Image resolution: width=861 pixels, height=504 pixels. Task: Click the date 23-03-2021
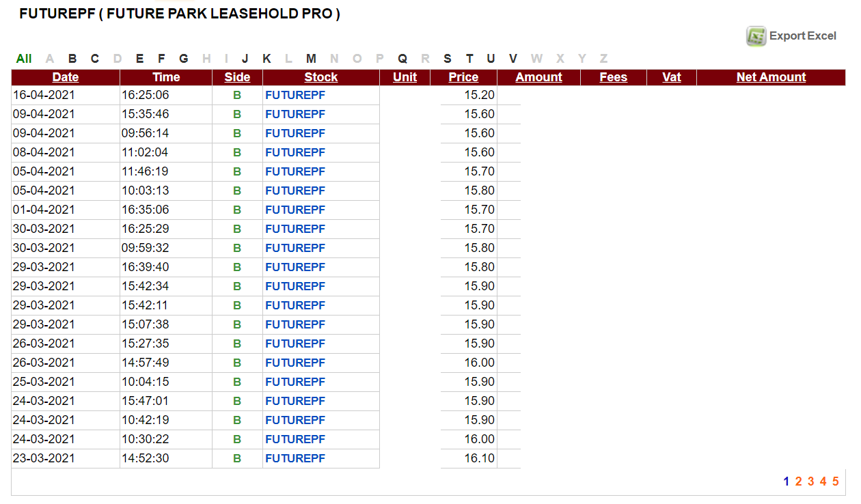pyautogui.click(x=44, y=458)
